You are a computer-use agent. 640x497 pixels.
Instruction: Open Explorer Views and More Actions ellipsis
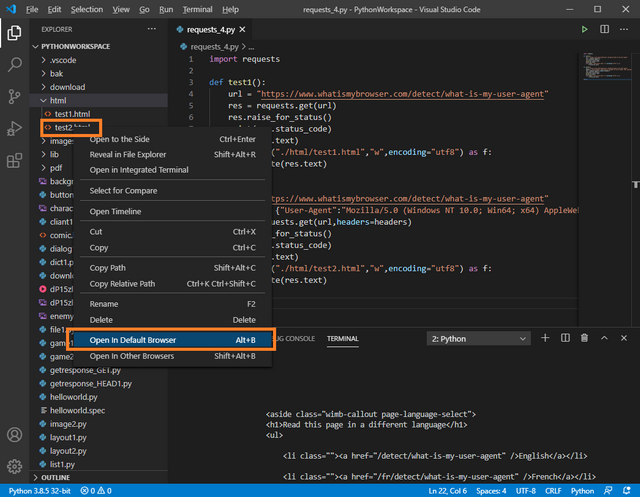152,29
